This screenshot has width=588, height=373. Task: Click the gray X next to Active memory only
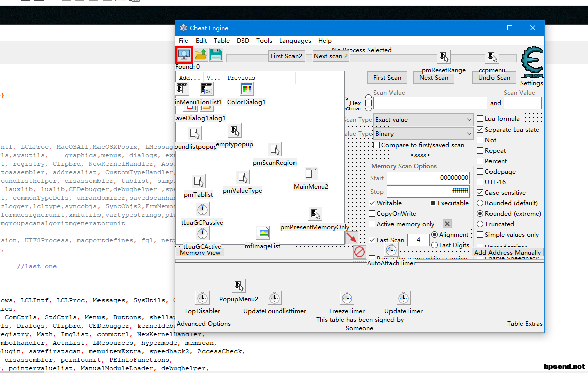pos(447,224)
